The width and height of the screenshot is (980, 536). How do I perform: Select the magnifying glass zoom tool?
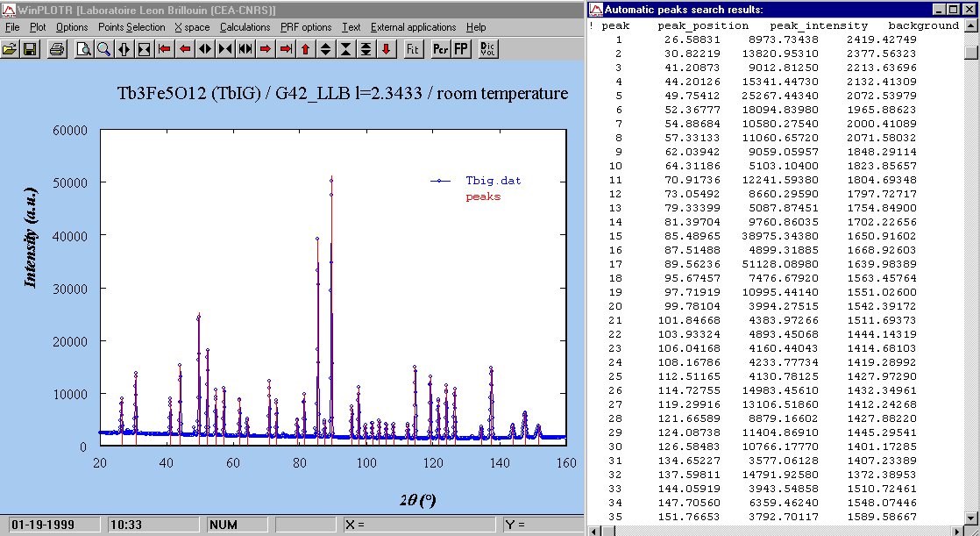pos(103,48)
